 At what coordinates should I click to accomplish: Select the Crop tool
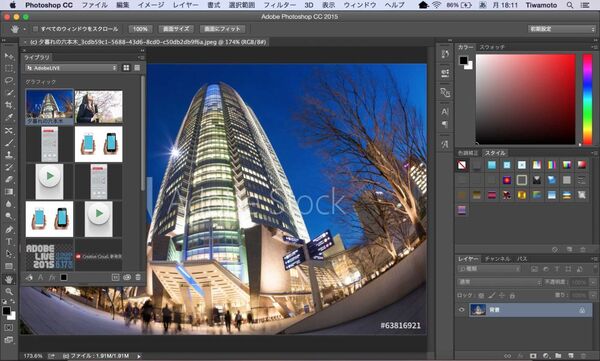pyautogui.click(x=8, y=105)
